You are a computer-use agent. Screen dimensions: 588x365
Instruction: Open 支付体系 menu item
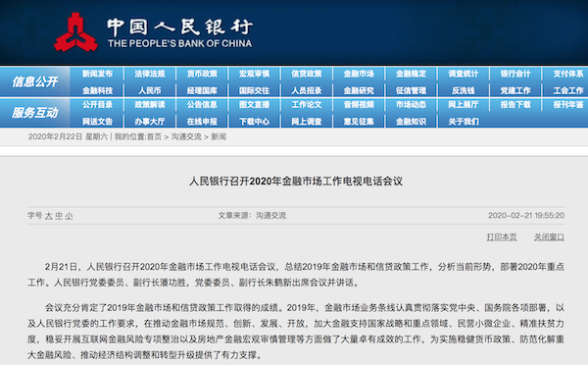(568, 74)
